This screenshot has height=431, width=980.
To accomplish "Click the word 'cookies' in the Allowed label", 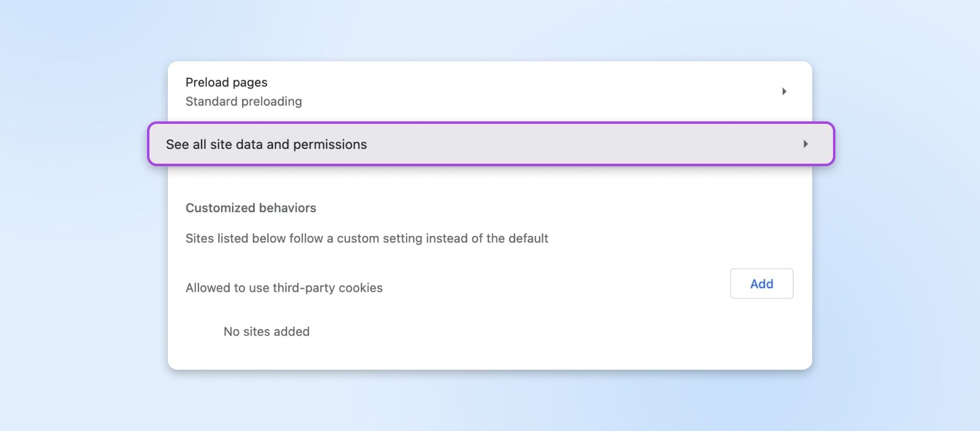I will click(x=361, y=288).
